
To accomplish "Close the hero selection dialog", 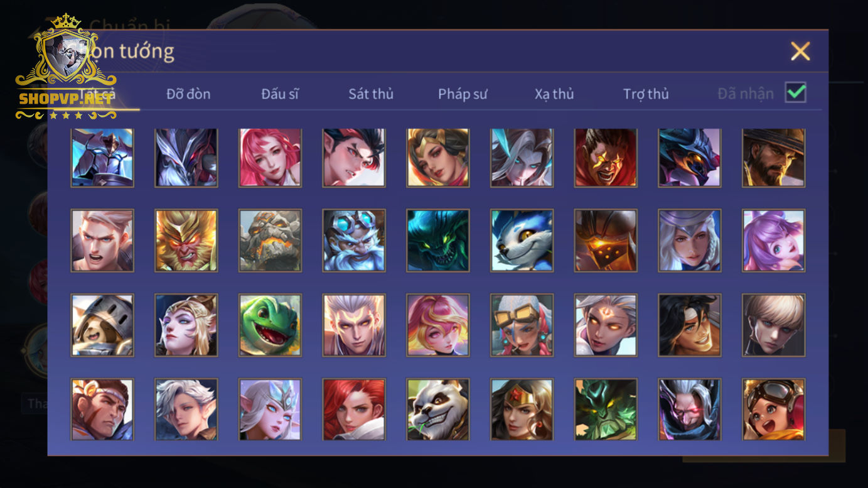I will 800,51.
